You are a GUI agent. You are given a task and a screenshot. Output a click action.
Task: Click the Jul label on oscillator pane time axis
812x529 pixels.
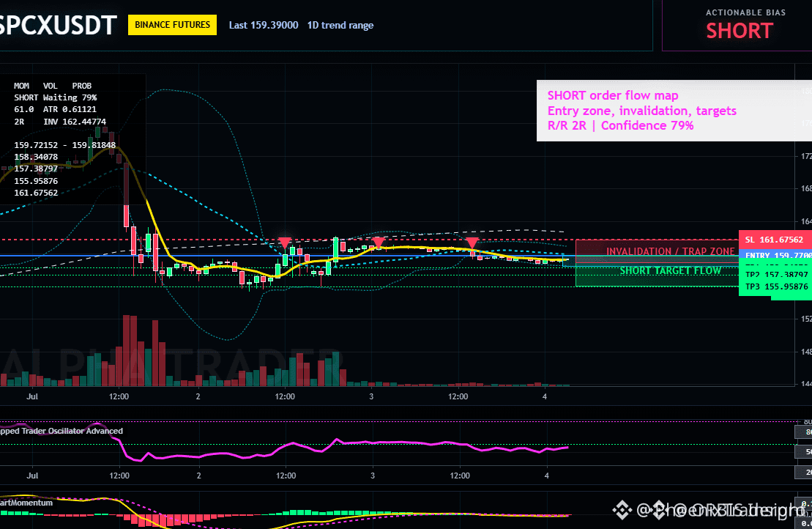click(x=32, y=476)
